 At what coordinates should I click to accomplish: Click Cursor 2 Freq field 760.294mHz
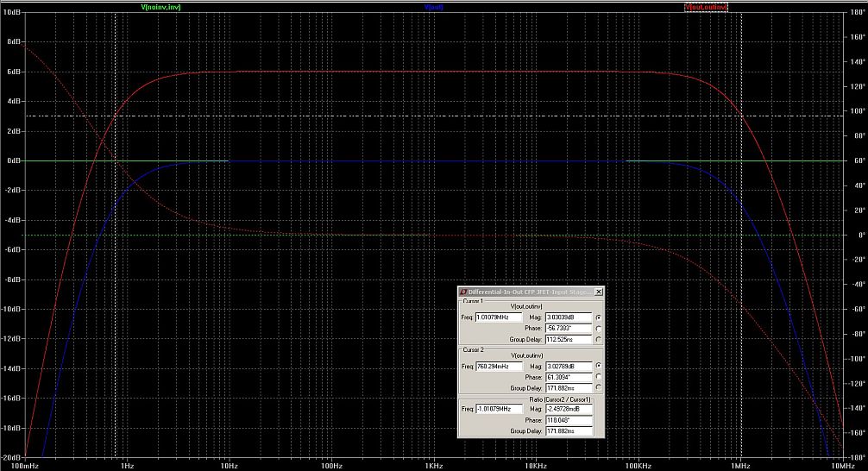[499, 367]
